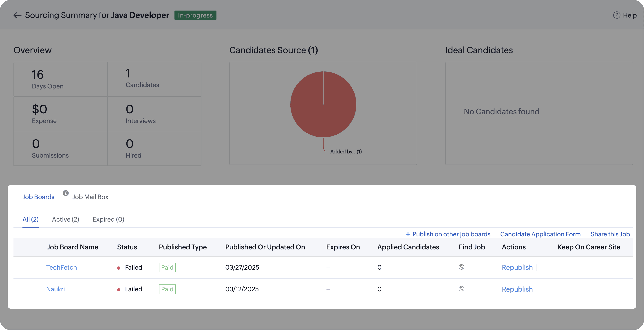
Task: Open the Naukri job board link
Action: click(55, 289)
